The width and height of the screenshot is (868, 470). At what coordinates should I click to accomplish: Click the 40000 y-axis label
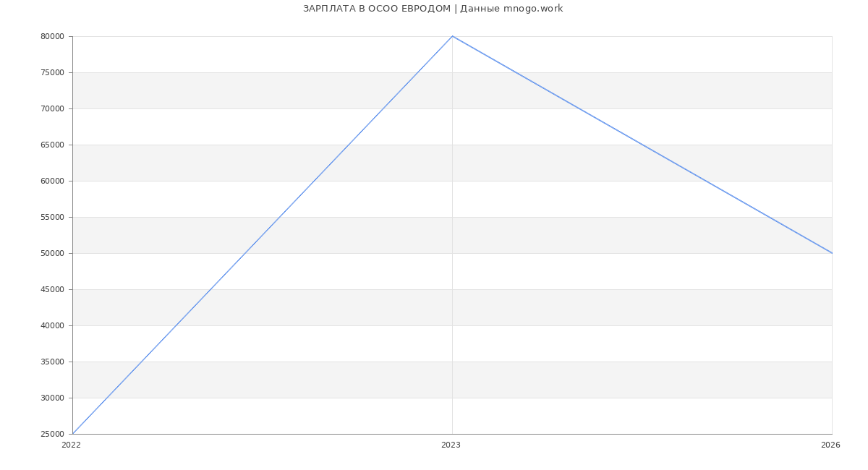point(52,326)
